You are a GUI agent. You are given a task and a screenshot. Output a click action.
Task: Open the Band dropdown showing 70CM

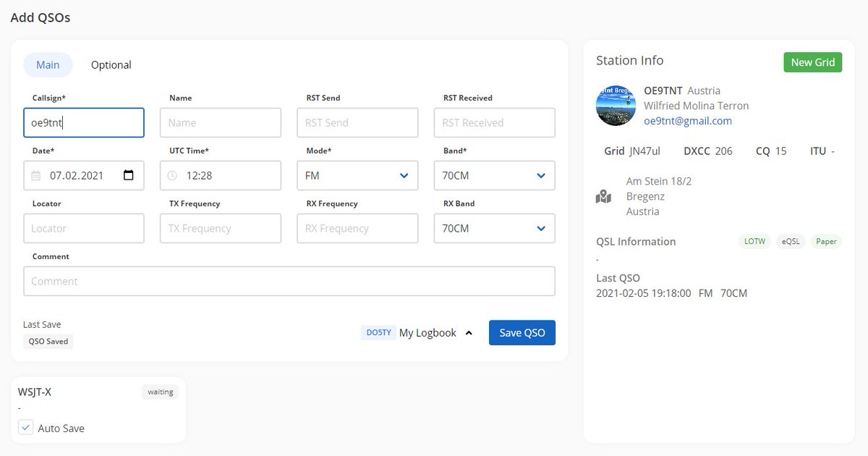pyautogui.click(x=495, y=175)
